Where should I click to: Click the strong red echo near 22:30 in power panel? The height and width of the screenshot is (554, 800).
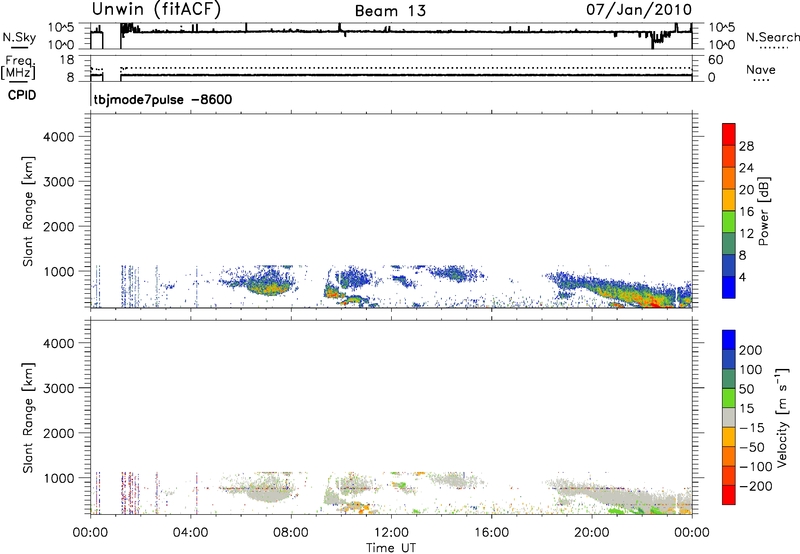(x=655, y=304)
